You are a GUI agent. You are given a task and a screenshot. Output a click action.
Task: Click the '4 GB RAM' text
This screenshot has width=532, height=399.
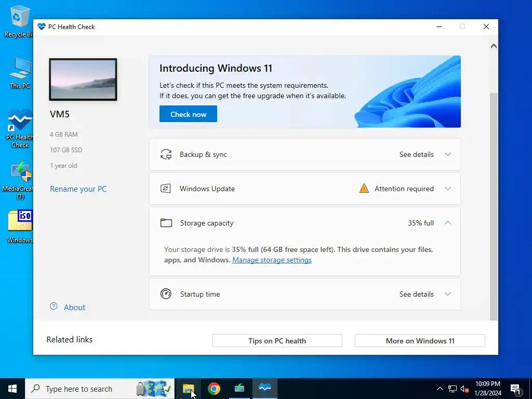pyautogui.click(x=64, y=135)
